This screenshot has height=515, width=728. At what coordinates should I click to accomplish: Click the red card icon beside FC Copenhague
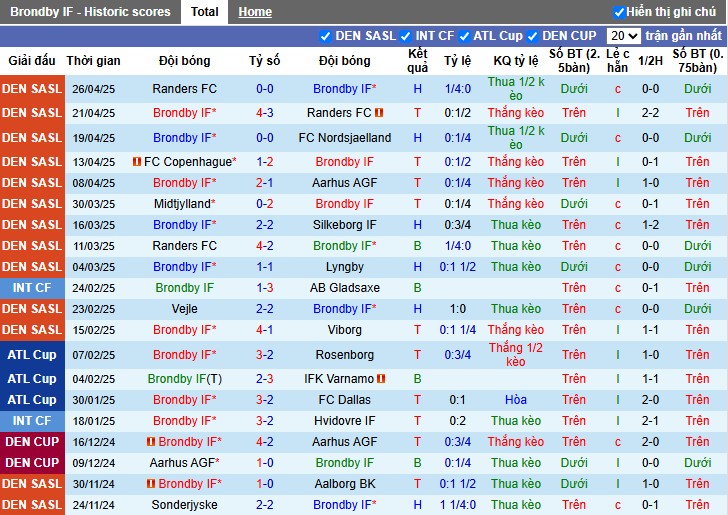coord(136,162)
